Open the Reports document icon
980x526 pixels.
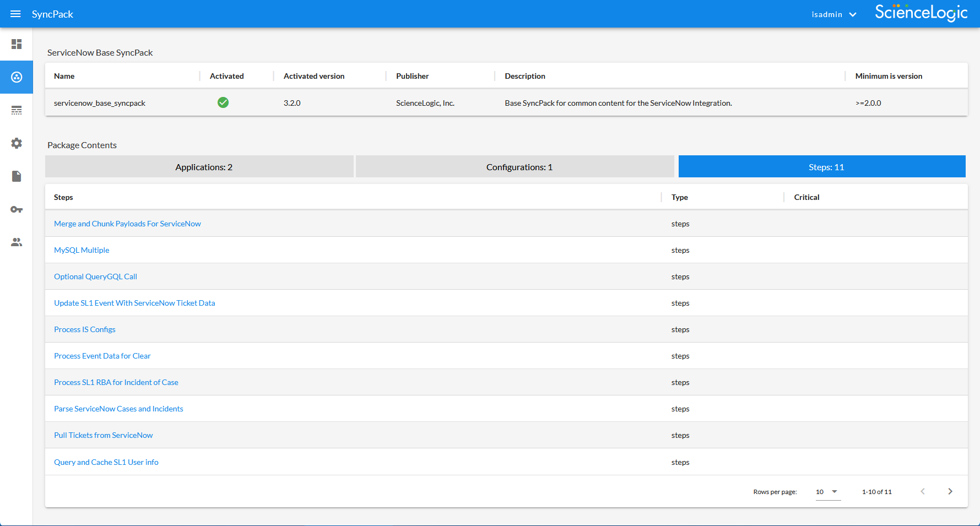pyautogui.click(x=17, y=176)
